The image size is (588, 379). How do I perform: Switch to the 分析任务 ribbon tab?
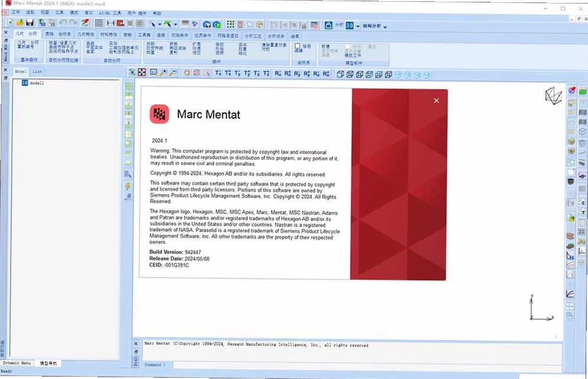(x=276, y=36)
